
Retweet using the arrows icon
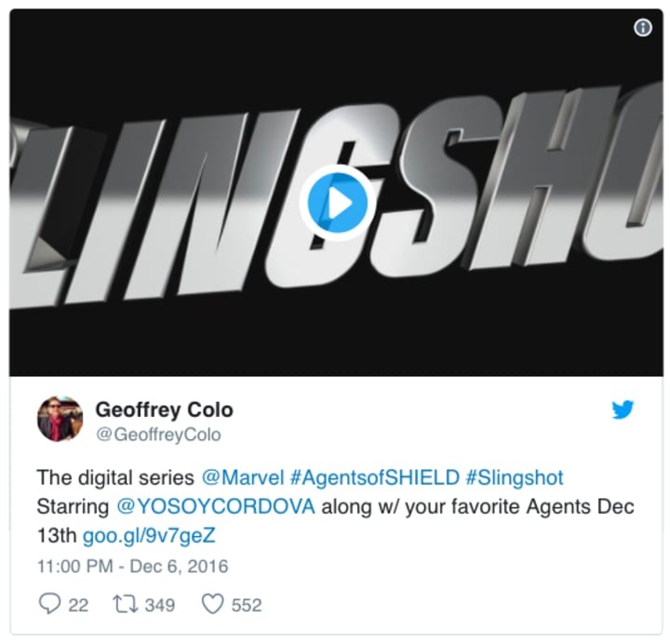click(x=126, y=604)
